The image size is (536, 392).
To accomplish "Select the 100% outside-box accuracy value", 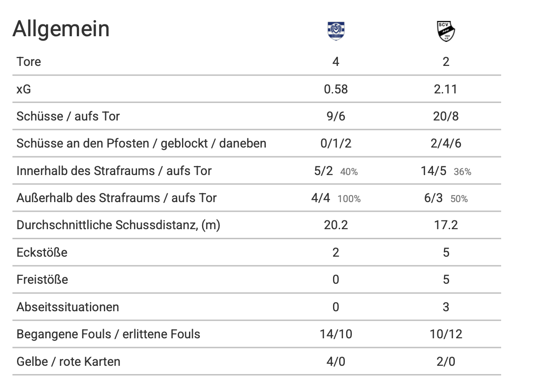I will pos(349,199).
